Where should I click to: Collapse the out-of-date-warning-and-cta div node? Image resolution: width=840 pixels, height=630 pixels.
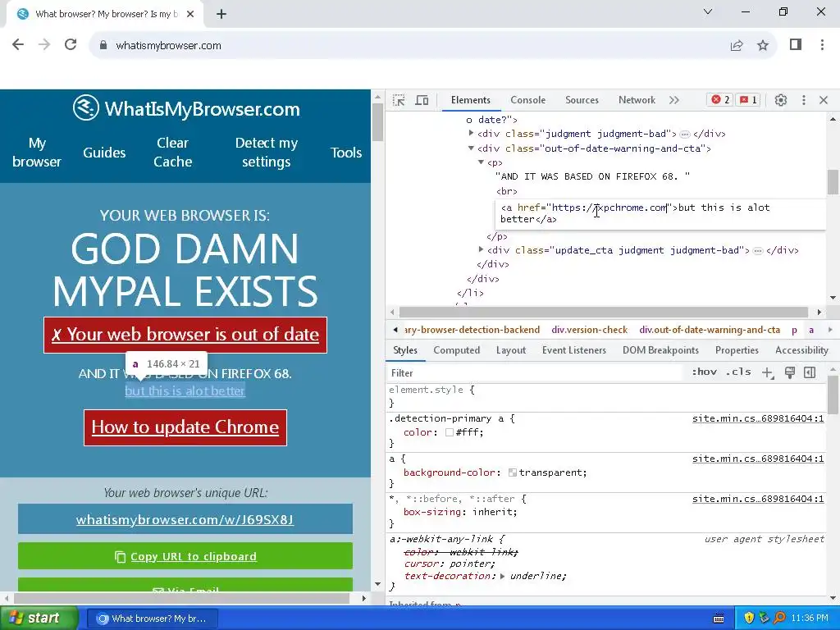click(x=471, y=148)
